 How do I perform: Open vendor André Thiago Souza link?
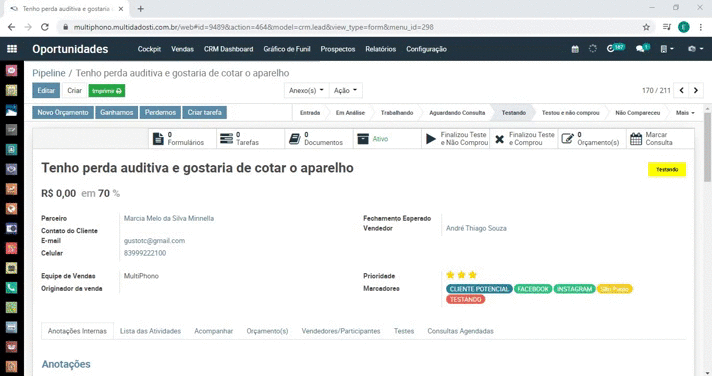(476, 228)
